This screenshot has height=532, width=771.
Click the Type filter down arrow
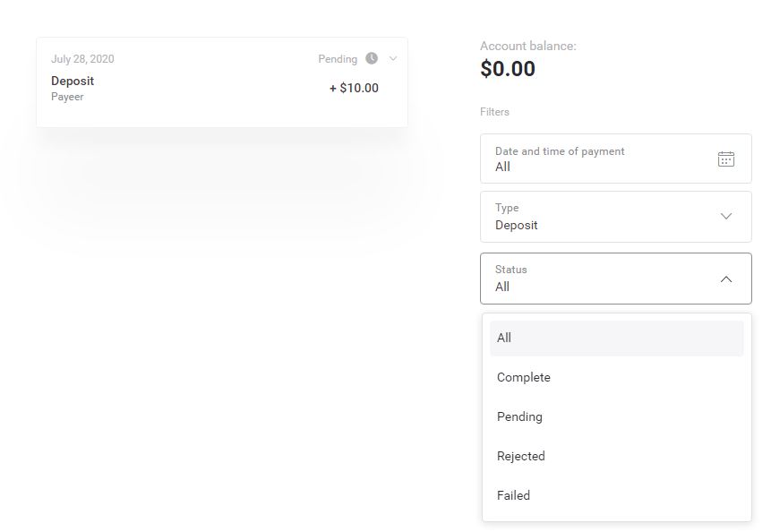pos(726,216)
